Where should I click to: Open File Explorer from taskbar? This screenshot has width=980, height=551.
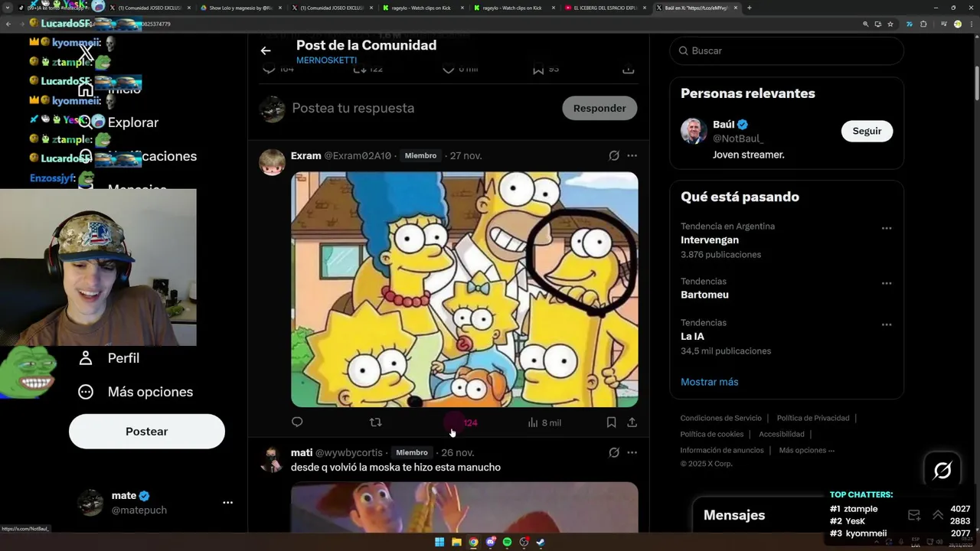click(456, 543)
